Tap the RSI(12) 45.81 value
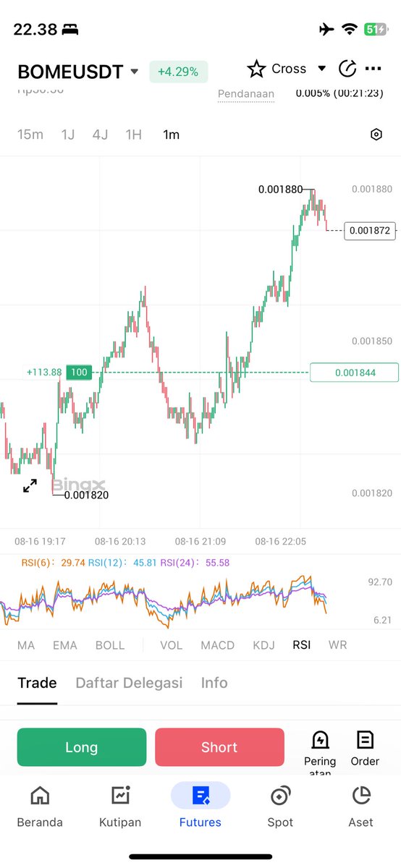 [x=122, y=562]
